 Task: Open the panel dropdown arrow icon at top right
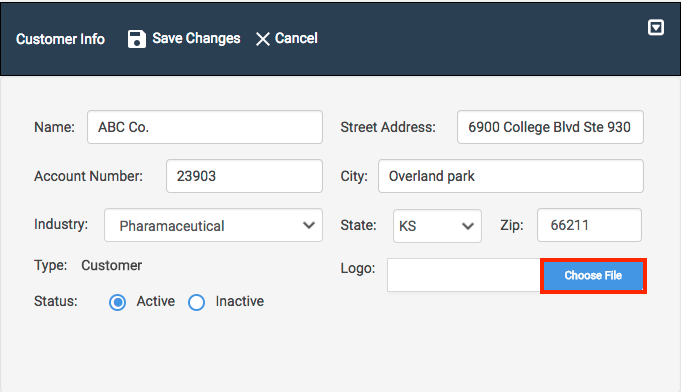click(x=655, y=27)
